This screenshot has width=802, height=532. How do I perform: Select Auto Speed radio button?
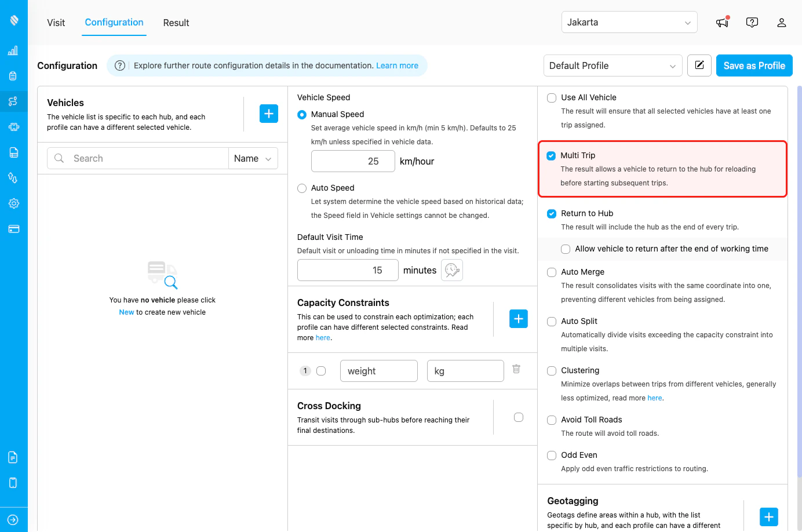302,188
